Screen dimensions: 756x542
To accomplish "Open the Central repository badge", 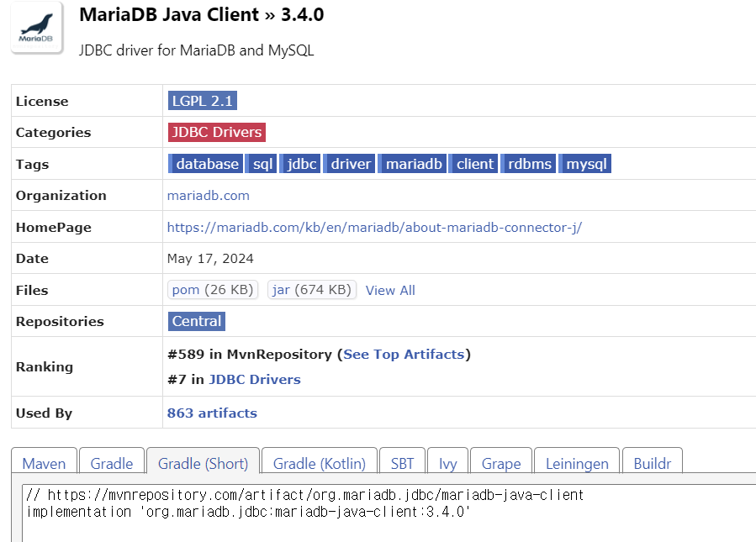I will point(197,321).
